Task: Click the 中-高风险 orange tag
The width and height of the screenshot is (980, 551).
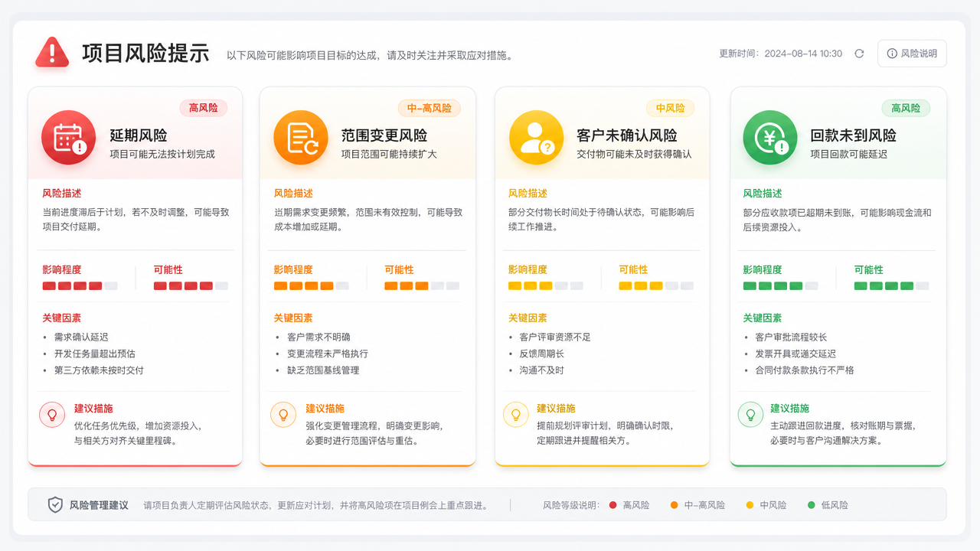Action: click(429, 108)
